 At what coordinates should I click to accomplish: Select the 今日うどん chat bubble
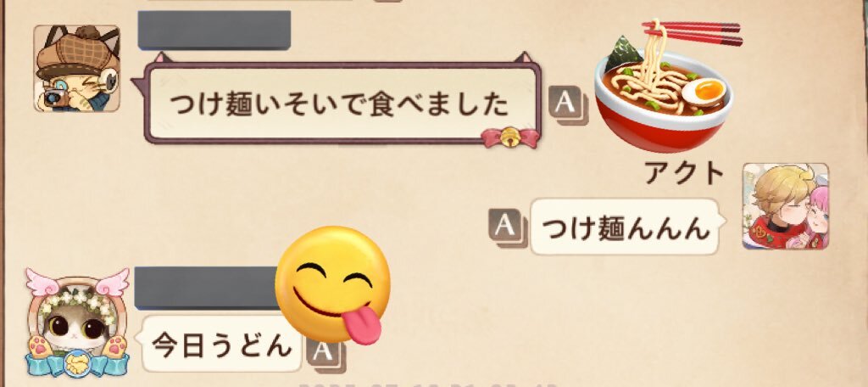[x=221, y=345]
